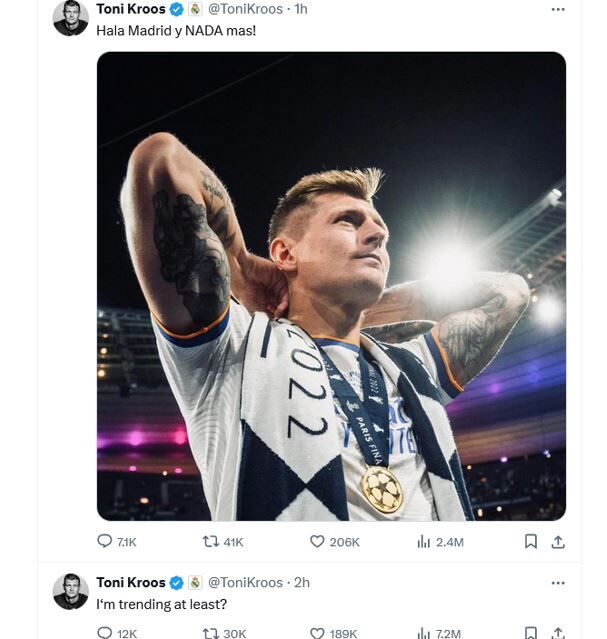Reply to the Hala Madrid tweet

tap(105, 541)
